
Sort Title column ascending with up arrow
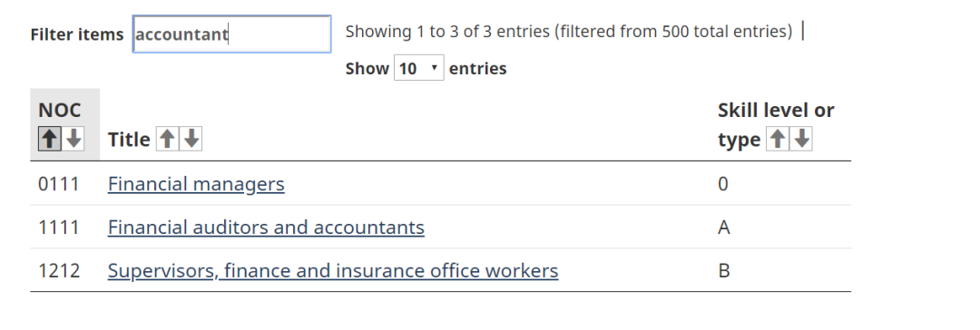coord(167,139)
